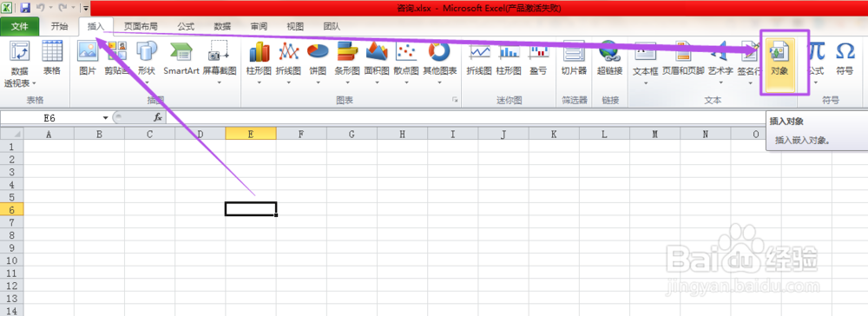Expand the text box (文本框) dropdown arrow
Screen dimensions: 868x316
point(646,83)
